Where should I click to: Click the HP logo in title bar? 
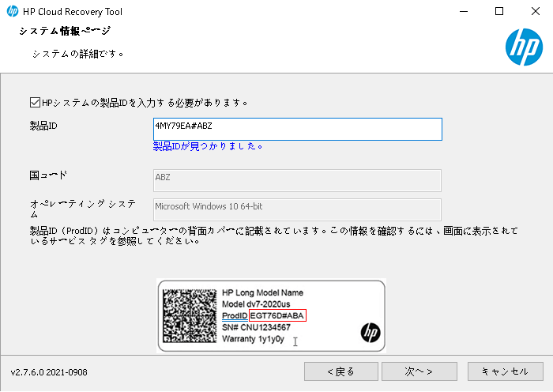pyautogui.click(x=13, y=11)
